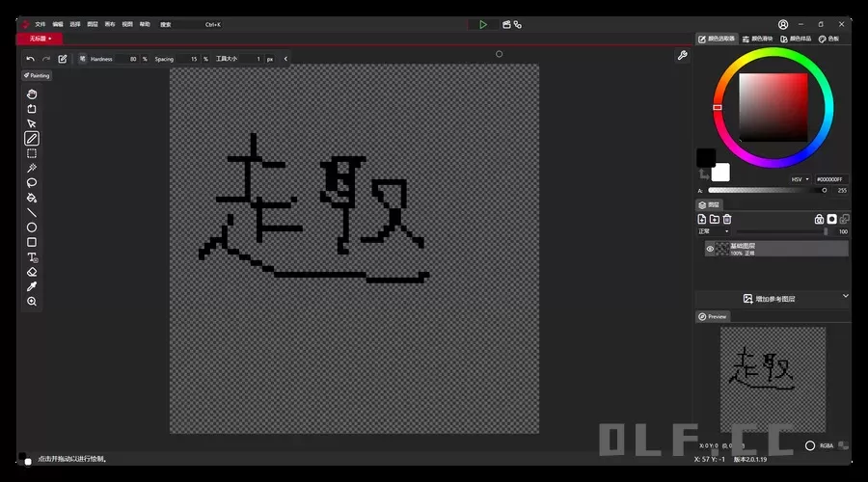Select the black primary color swatch
This screenshot has height=482, width=868.
click(706, 158)
